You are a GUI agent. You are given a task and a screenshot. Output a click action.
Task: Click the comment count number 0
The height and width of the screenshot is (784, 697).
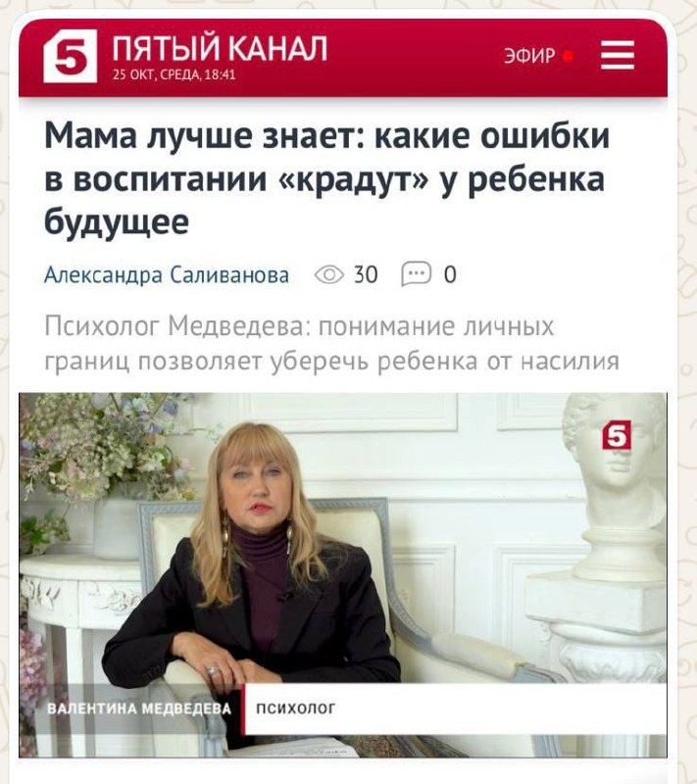450,275
